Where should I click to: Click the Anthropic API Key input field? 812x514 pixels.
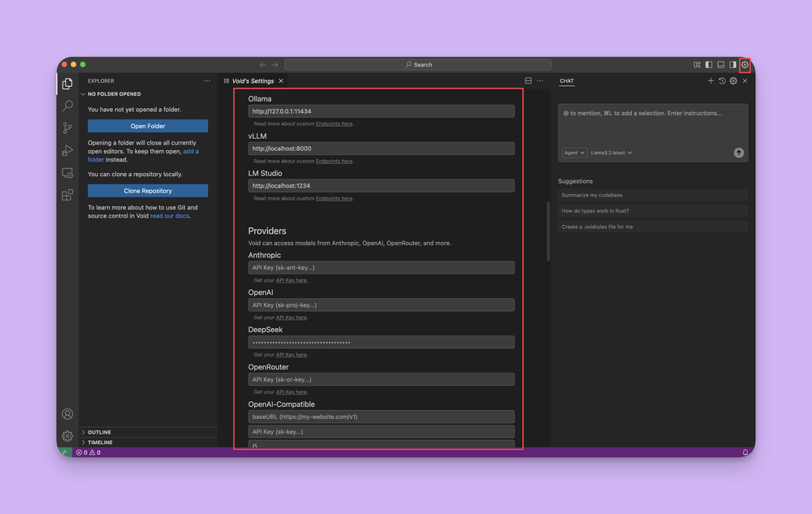(381, 267)
